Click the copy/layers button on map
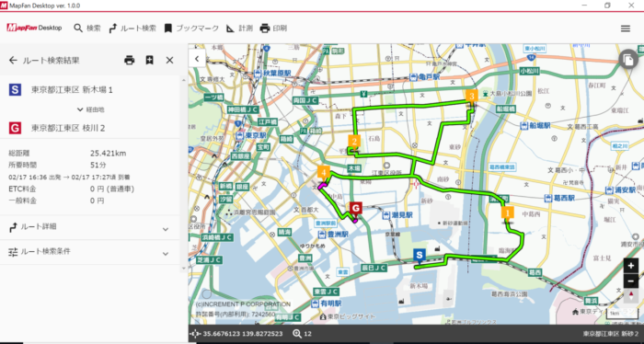This screenshot has height=344, width=644. pyautogui.click(x=628, y=60)
